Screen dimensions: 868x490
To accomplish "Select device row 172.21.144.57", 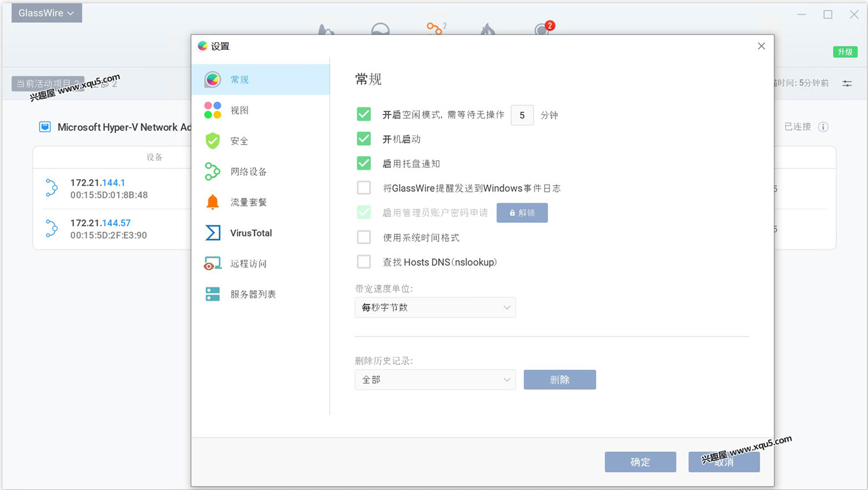I will pos(112,229).
